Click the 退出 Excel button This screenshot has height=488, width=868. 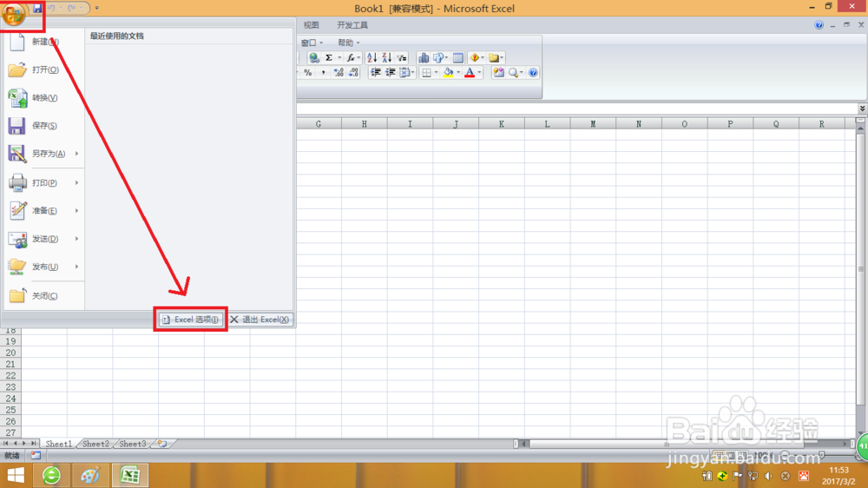point(260,320)
